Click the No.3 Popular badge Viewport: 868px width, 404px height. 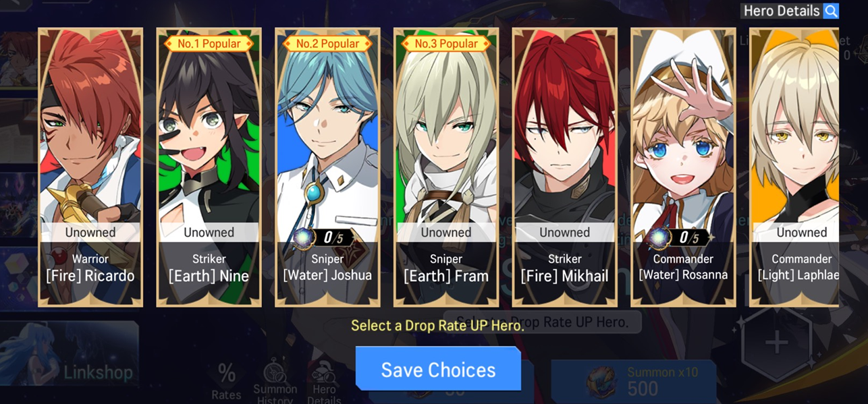(x=446, y=44)
